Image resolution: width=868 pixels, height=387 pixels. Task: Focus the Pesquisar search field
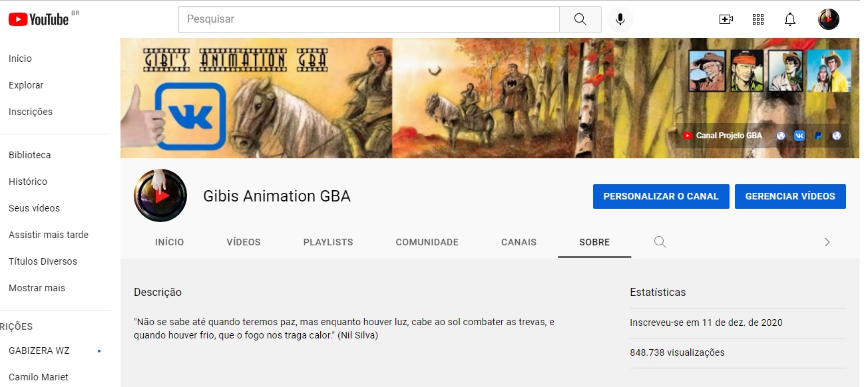click(x=369, y=19)
